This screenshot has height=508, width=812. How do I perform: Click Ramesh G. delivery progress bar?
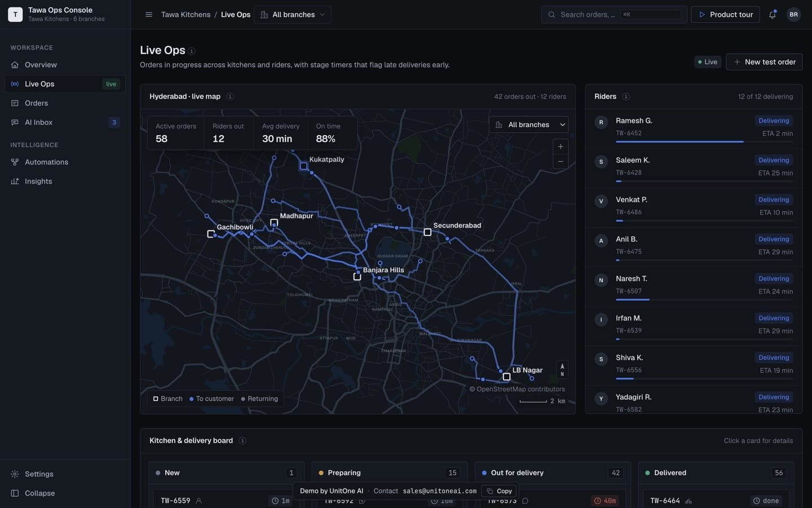pyautogui.click(x=704, y=142)
